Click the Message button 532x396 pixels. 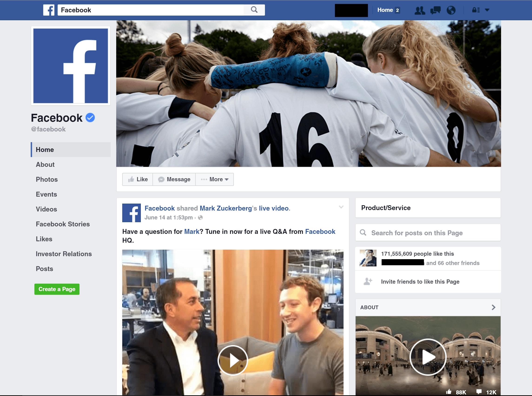click(174, 179)
